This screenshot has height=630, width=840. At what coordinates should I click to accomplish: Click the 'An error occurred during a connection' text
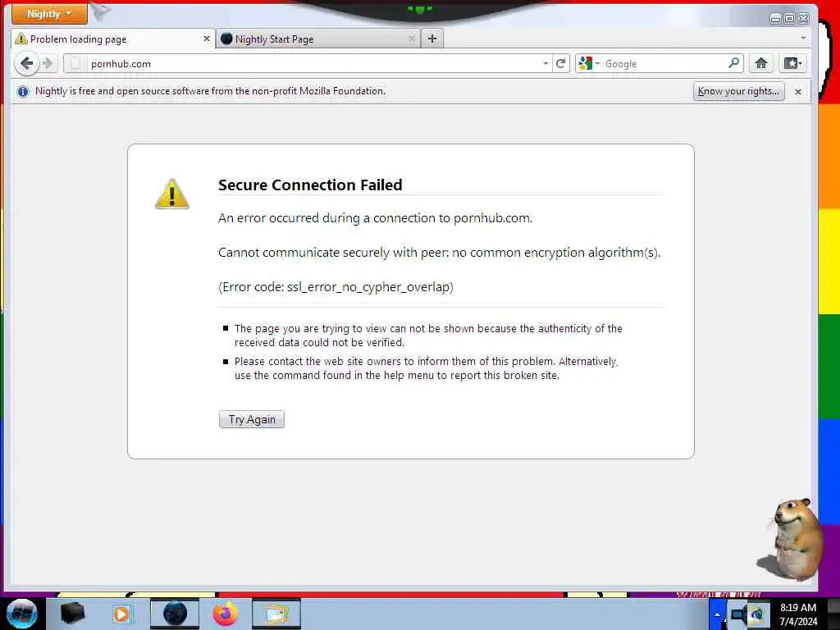click(375, 218)
